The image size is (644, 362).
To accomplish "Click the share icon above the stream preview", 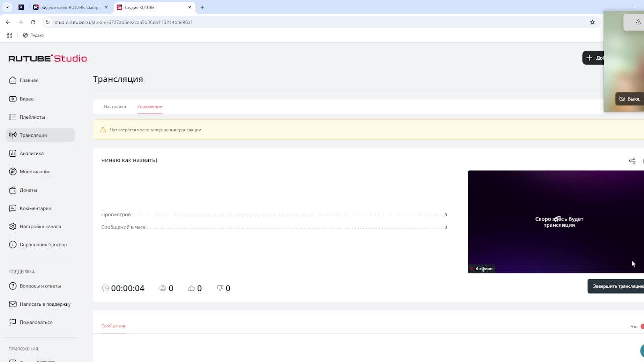I will [632, 161].
